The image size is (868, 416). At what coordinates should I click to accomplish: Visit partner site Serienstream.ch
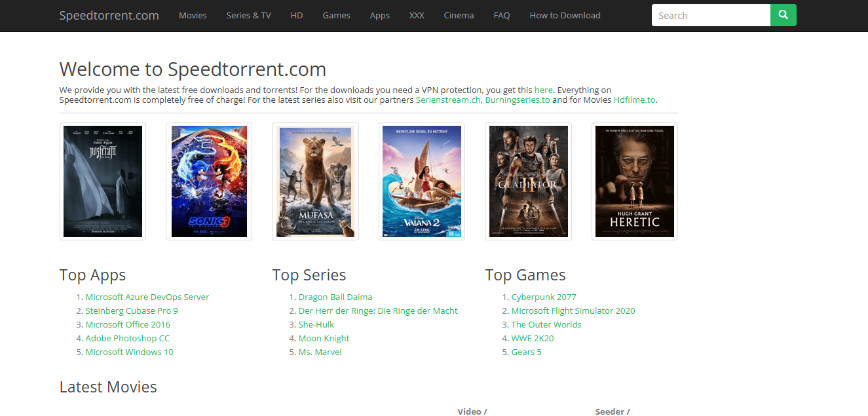[448, 100]
